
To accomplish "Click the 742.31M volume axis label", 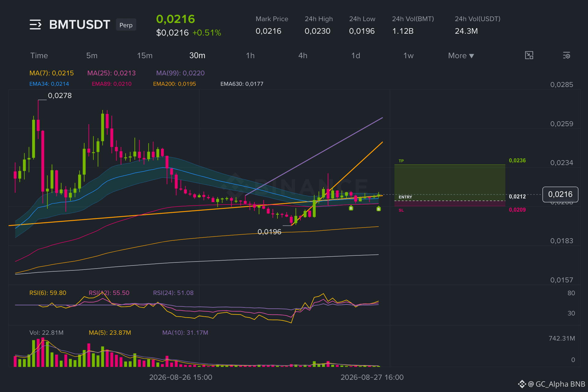I will (562, 338).
